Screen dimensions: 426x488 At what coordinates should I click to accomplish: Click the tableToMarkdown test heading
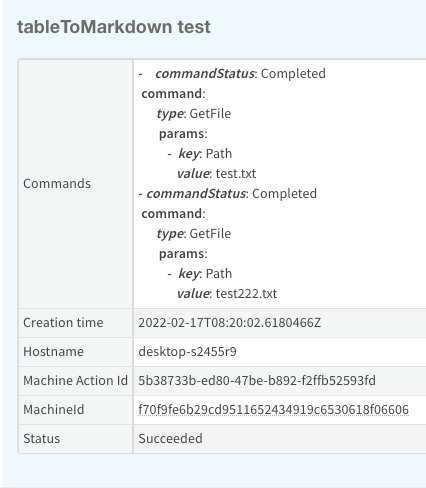pyautogui.click(x=114, y=27)
